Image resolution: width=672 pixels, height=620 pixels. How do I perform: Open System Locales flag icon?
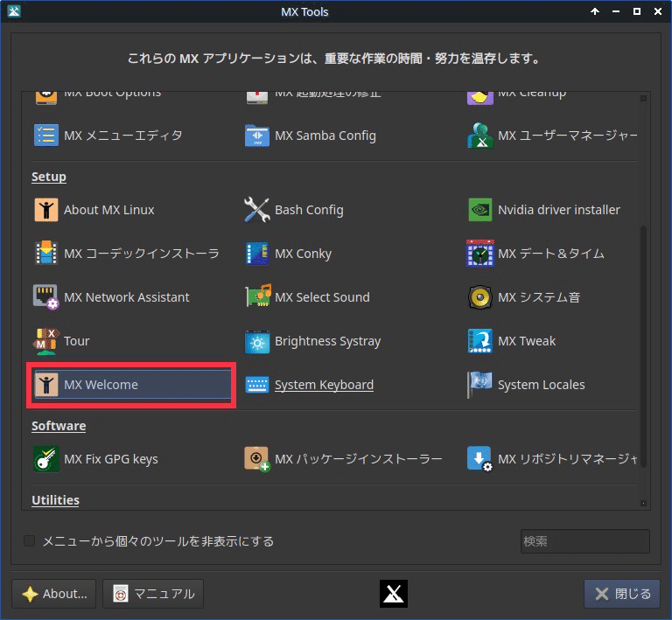480,385
